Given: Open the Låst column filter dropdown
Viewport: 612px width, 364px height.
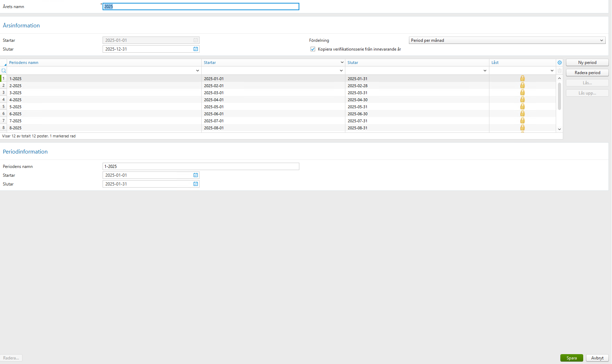Looking at the screenshot, I should pyautogui.click(x=552, y=70).
